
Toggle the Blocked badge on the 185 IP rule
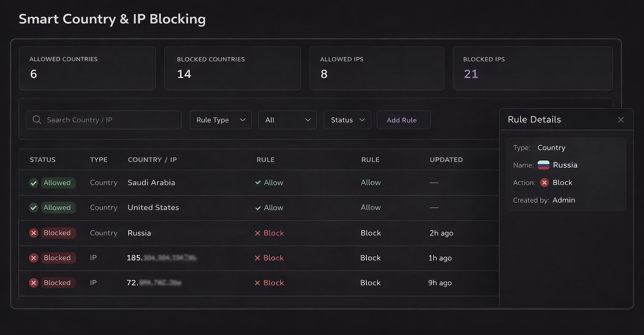coord(57,258)
